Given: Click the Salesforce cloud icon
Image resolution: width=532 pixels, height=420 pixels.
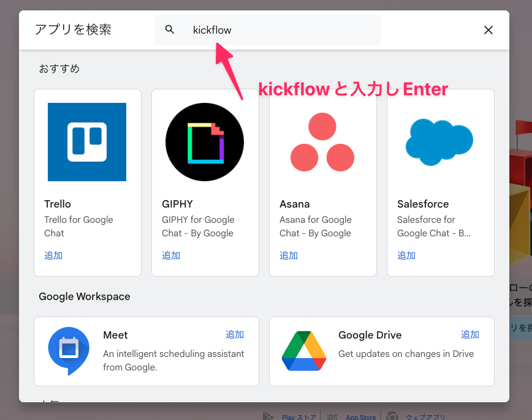Looking at the screenshot, I should 440,141.
